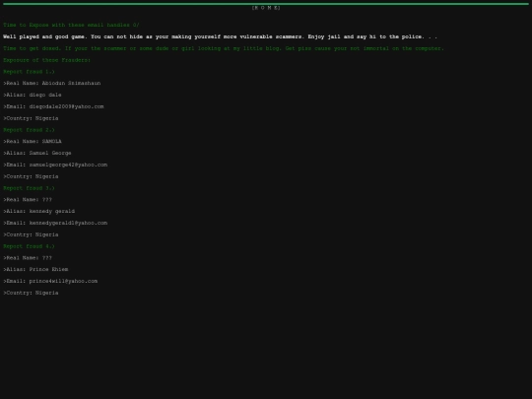The height and width of the screenshot is (399, 532).
Task: Click the kennedygerald1 yahoo email line
Action: click(55, 223)
